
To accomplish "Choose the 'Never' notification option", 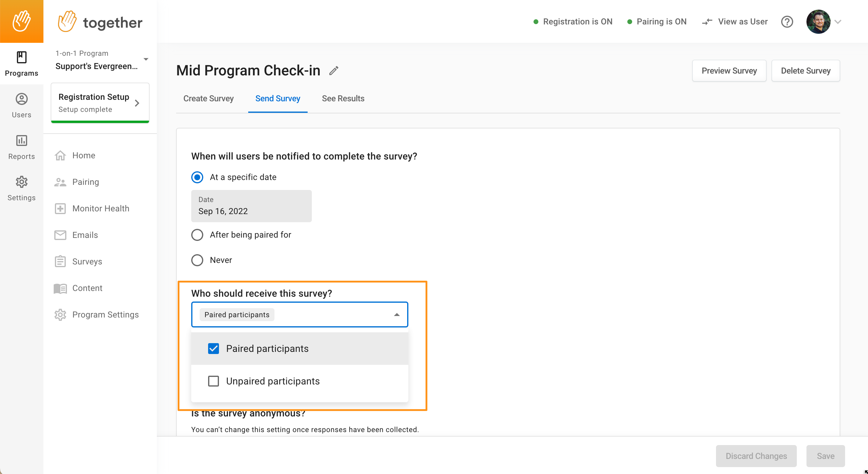I will point(212,260).
